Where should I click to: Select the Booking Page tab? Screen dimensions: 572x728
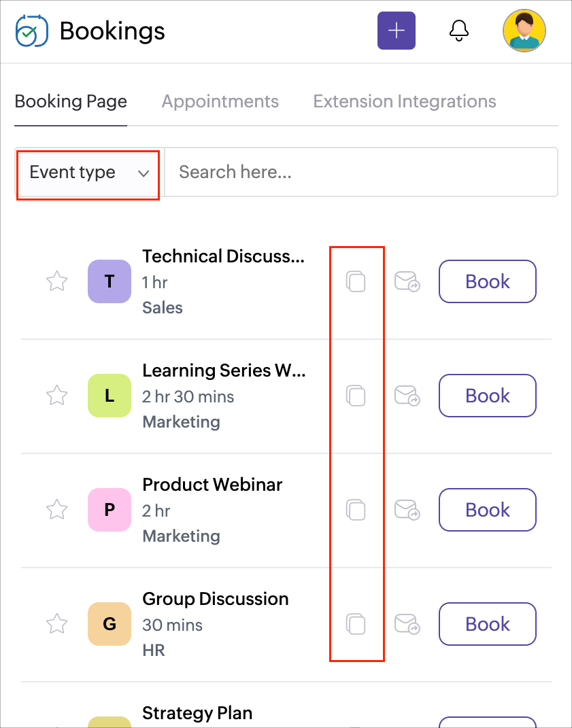tap(71, 102)
